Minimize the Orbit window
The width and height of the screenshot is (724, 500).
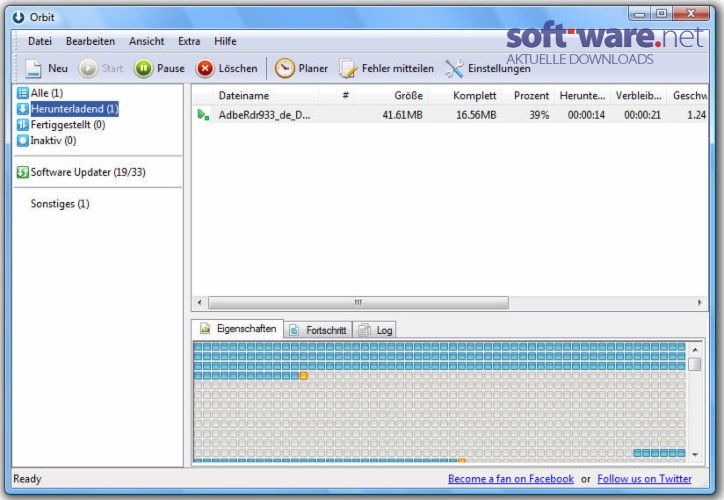(640, 14)
